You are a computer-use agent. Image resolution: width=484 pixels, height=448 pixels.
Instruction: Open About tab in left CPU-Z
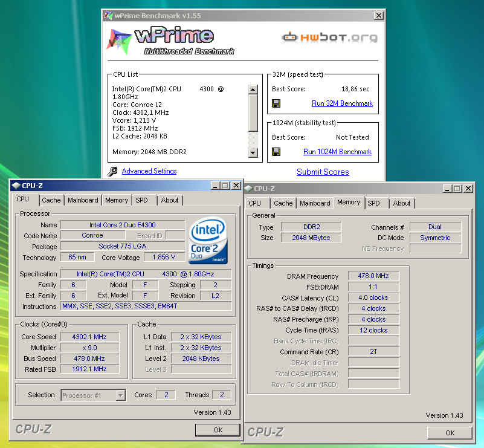click(170, 200)
